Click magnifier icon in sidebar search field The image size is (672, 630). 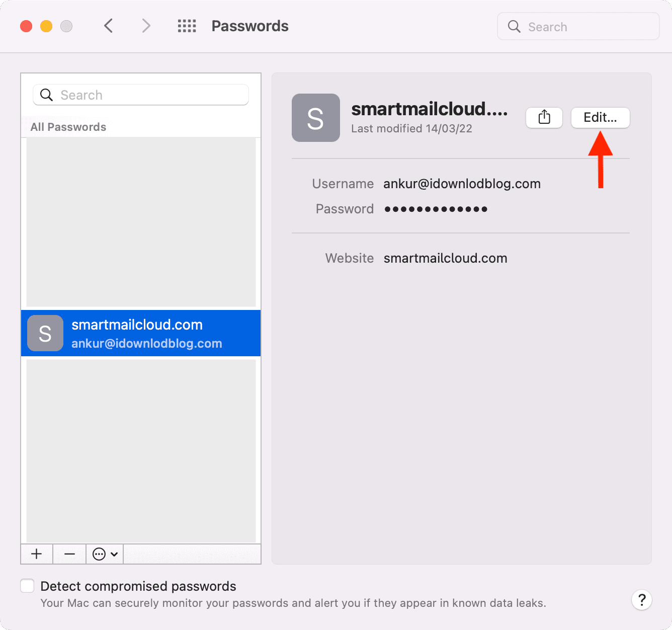[x=46, y=95]
